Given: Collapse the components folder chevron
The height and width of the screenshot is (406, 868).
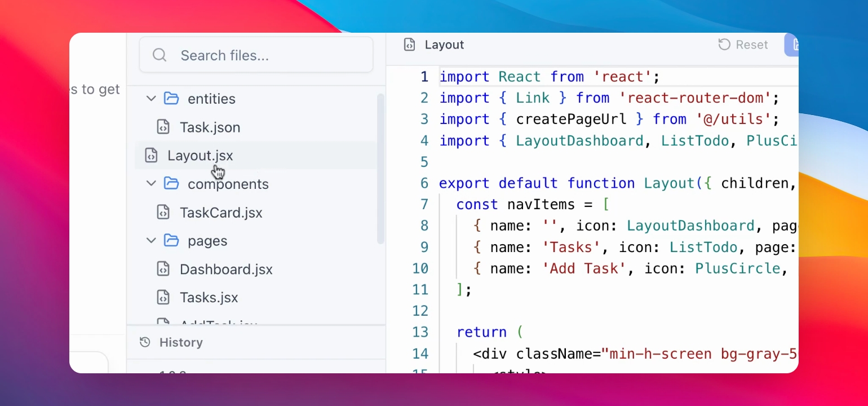Looking at the screenshot, I should [151, 184].
